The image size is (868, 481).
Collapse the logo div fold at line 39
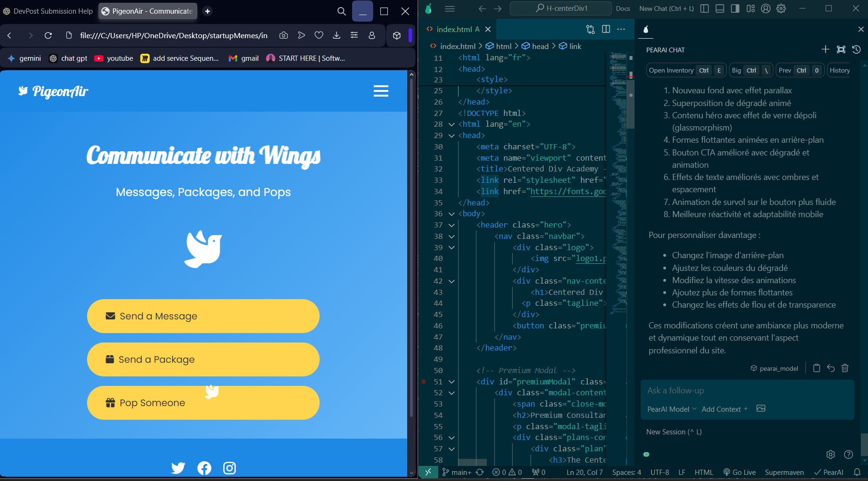[x=451, y=247]
